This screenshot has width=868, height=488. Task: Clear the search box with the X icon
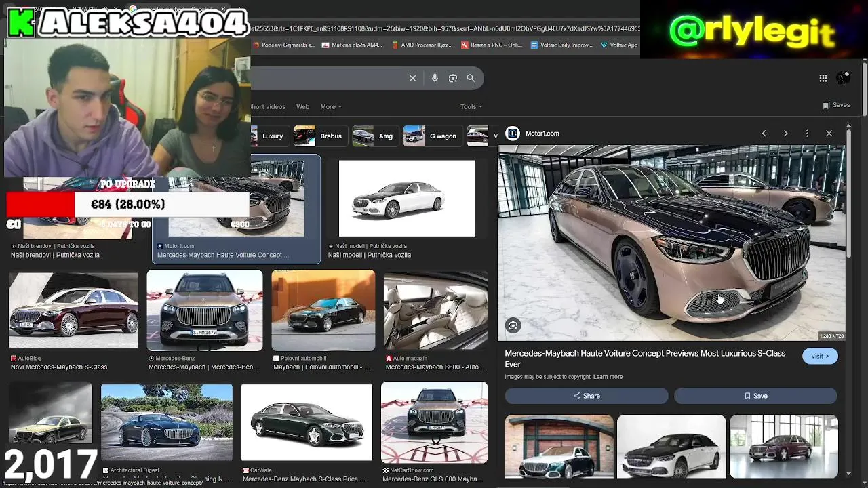[x=412, y=78]
